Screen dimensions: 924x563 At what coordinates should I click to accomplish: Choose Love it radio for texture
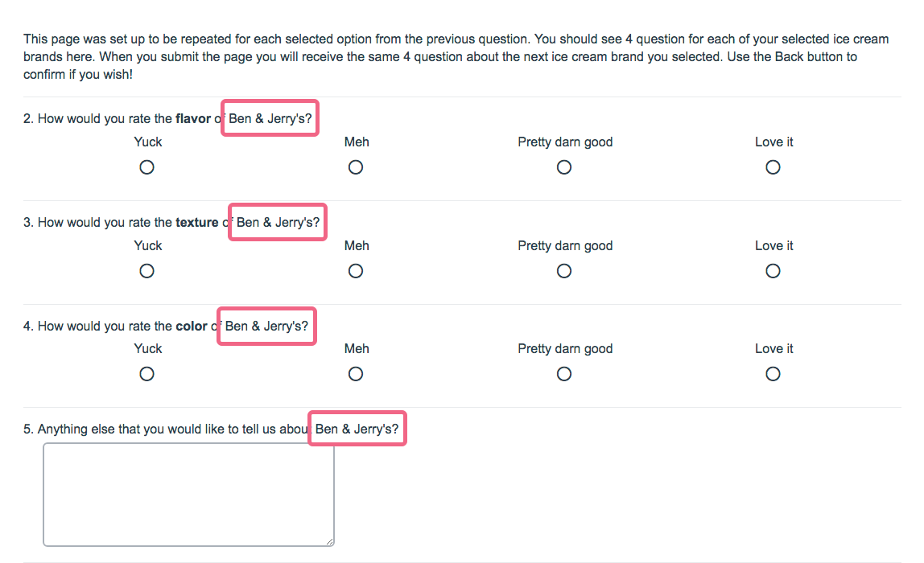773,271
